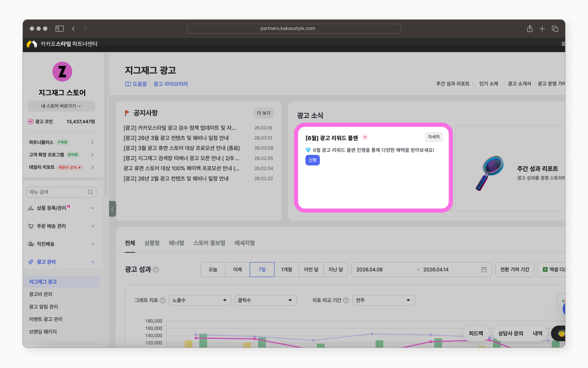Click the partners.kakaostyle.com address bar
This screenshot has height=368, width=588.
click(x=294, y=29)
